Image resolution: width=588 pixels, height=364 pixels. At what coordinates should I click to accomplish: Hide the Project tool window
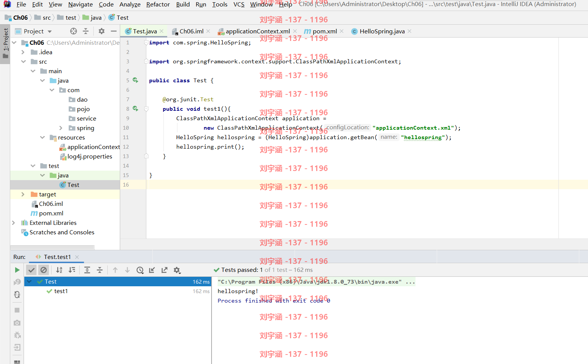tap(113, 31)
